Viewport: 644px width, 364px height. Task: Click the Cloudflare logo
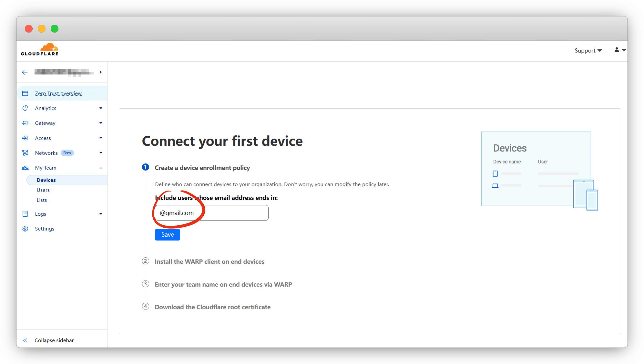point(40,49)
